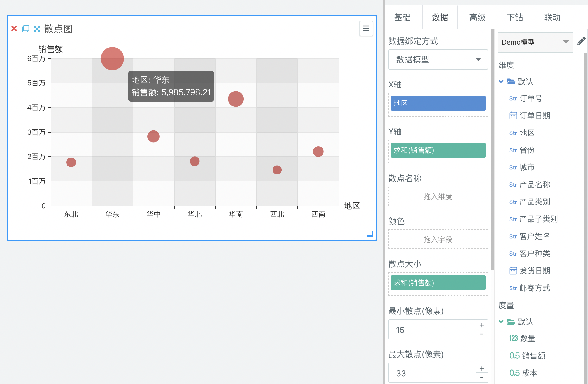
Task: Select the 数量 measure
Action: pos(528,338)
